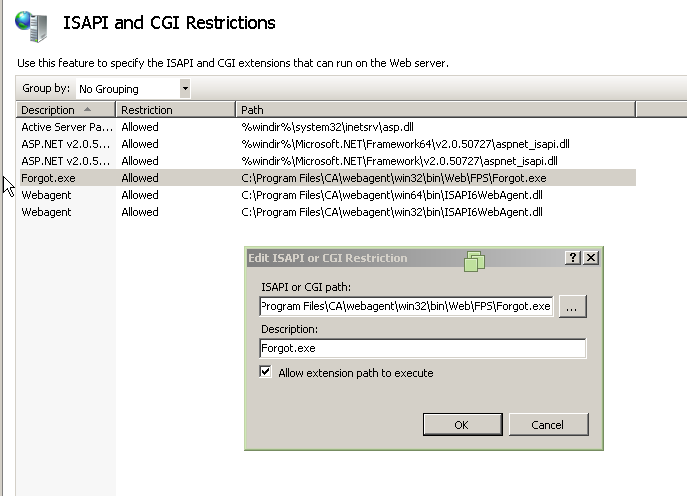Image resolution: width=687 pixels, height=496 pixels.
Task: Close the Edit ISAPI or CGI Restriction dialog
Action: coord(591,258)
